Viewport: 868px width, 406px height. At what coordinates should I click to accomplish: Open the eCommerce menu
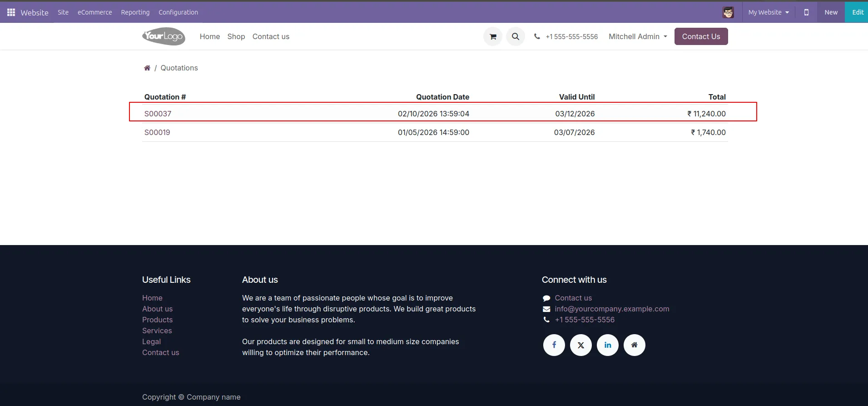pos(94,12)
